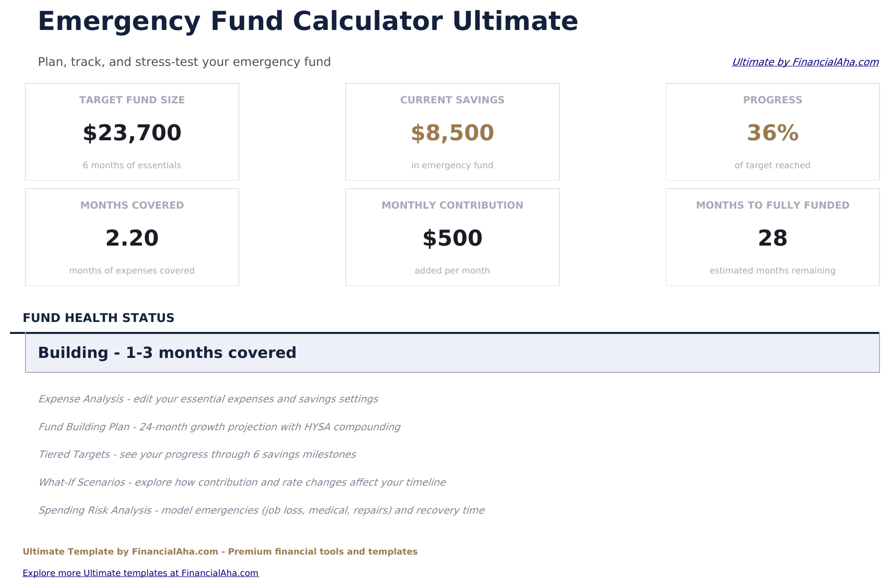Click the $8,500 emergency fund amount
Viewport: 890px width, 588px height.
tap(452, 132)
